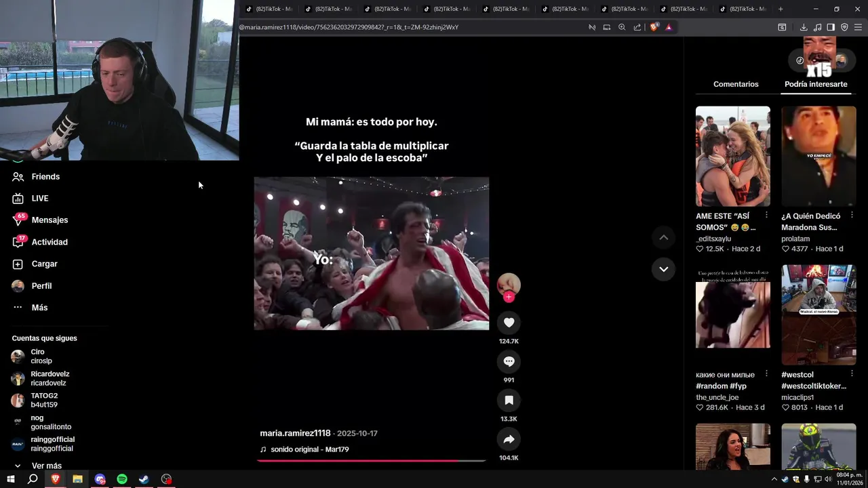Toggle the browser sidebar panel icon
The width and height of the screenshot is (868, 488).
coord(831,27)
